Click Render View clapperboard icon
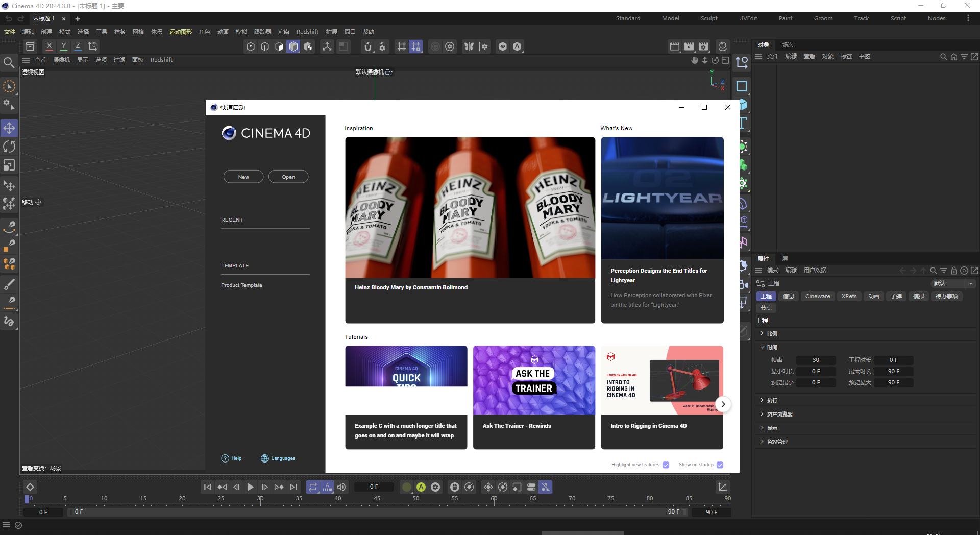 click(675, 46)
